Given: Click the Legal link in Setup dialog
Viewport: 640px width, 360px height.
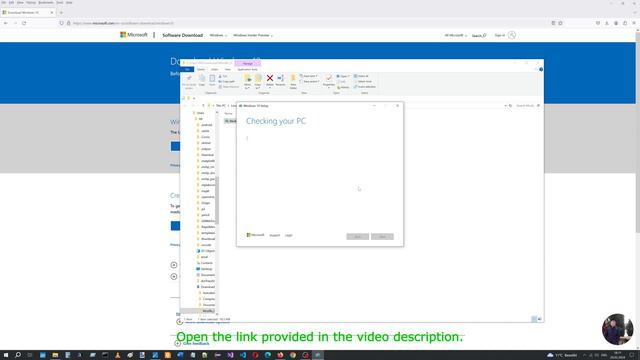Looking at the screenshot, I should (289, 236).
